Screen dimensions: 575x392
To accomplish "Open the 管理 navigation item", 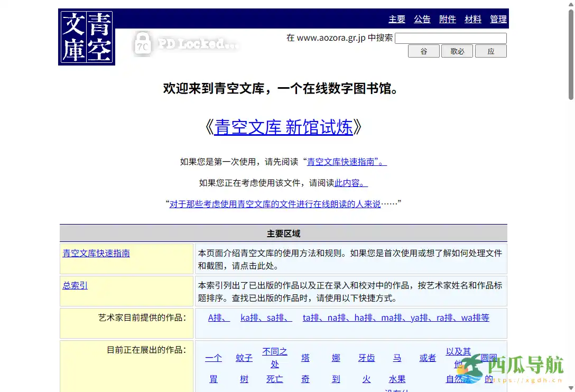I will 498,19.
